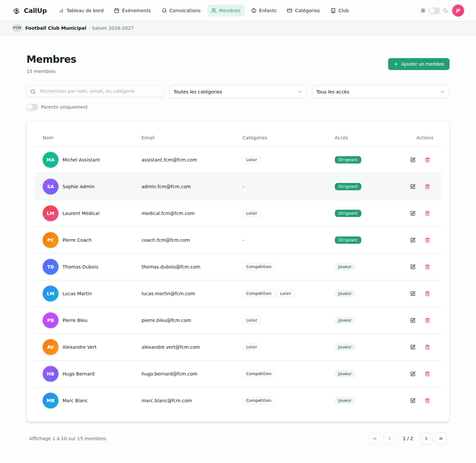Focus the member search field
Screen dimensions: 476x463
tap(95, 91)
